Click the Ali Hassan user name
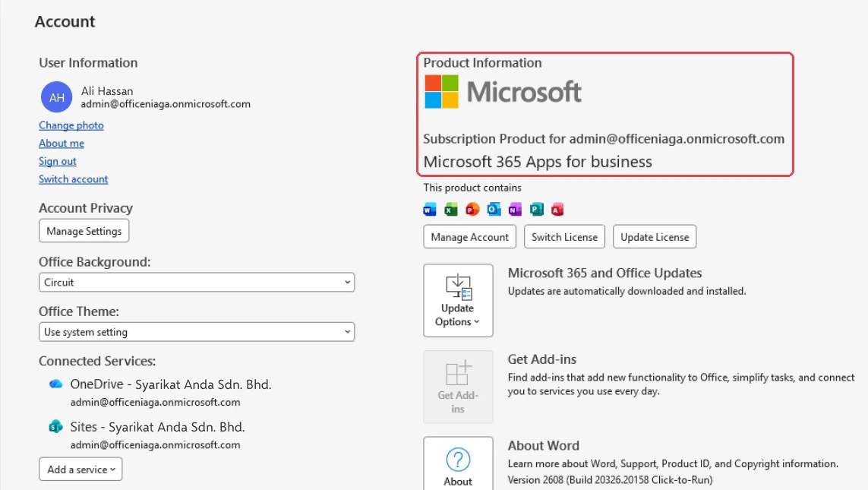The height and width of the screenshot is (490, 868). pyautogui.click(x=107, y=91)
